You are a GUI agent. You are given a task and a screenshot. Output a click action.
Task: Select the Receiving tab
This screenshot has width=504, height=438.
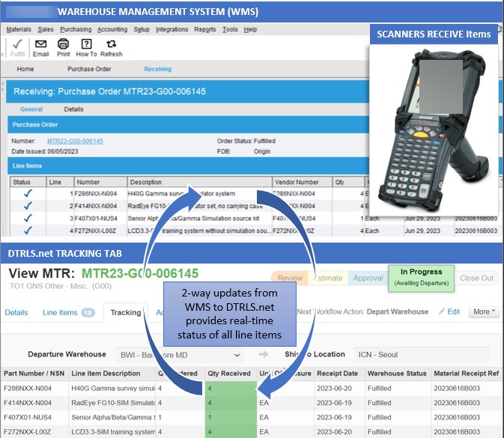coord(157,69)
